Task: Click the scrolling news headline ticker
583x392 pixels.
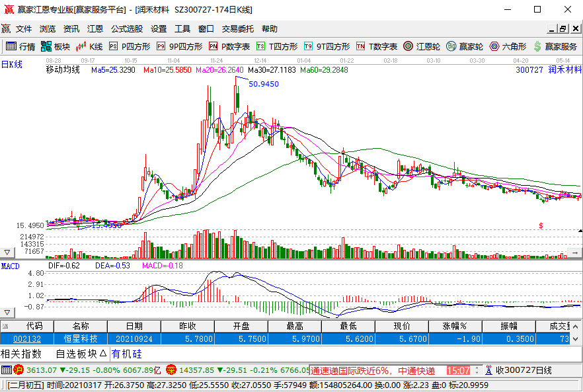Action: tap(372, 370)
